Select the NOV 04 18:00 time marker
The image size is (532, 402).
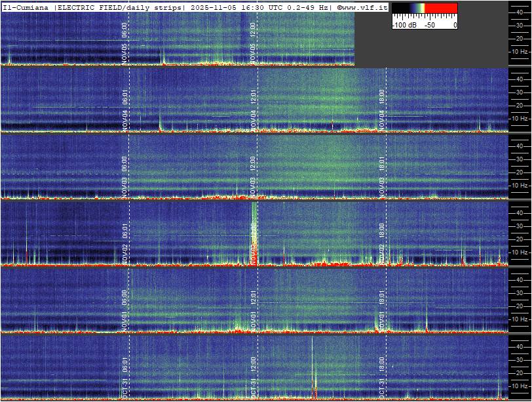[x=382, y=108]
